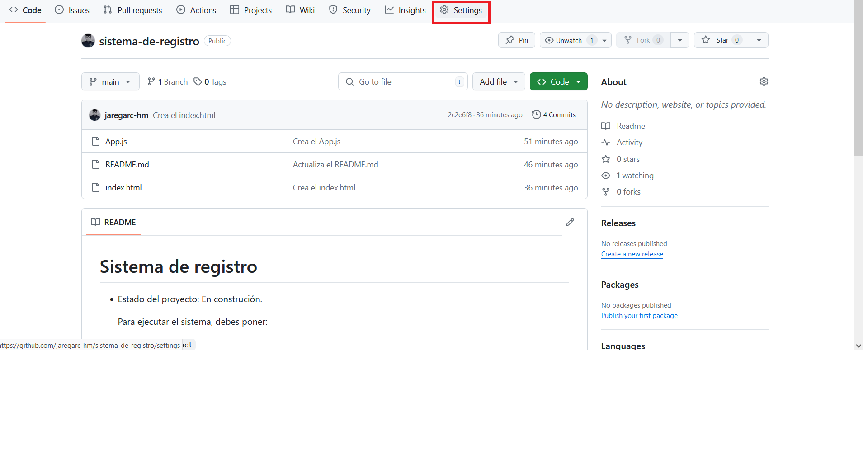Viewport: 868px width, 465px height.
Task: View the 0 Tags link
Action: click(x=210, y=82)
